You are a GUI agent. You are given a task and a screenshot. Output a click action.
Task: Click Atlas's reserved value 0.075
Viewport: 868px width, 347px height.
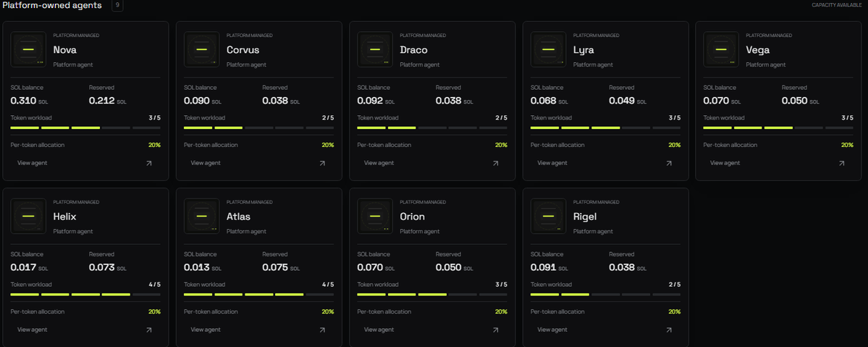[276, 267]
